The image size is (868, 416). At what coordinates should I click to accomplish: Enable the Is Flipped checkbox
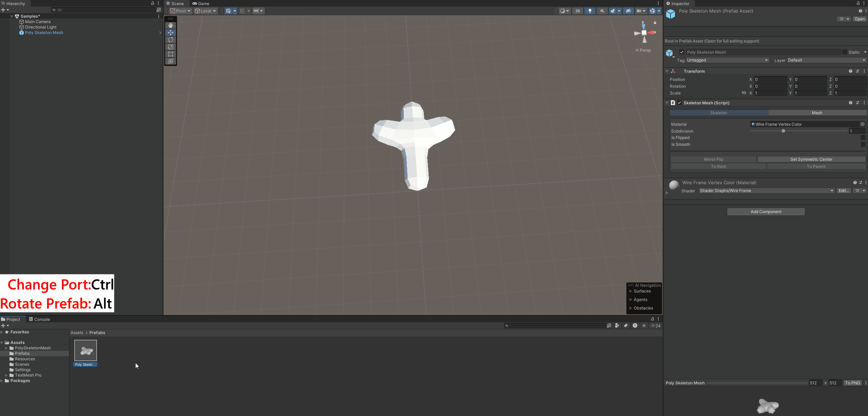pyautogui.click(x=863, y=138)
